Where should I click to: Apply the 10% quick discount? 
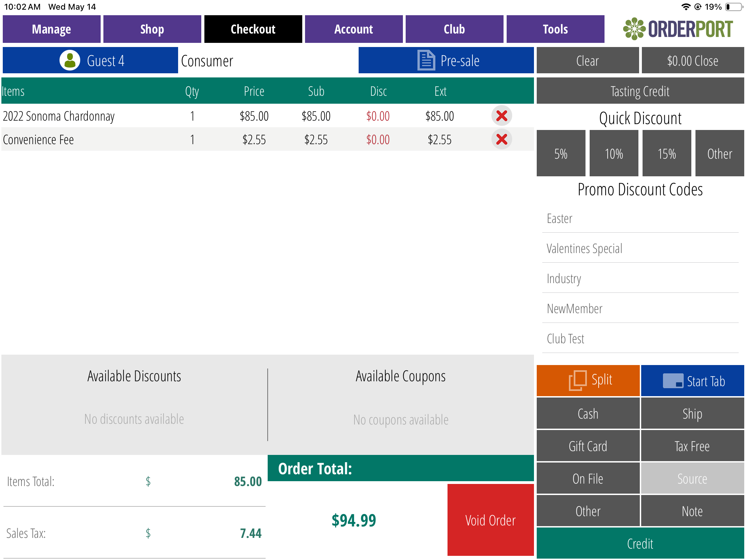pos(614,153)
